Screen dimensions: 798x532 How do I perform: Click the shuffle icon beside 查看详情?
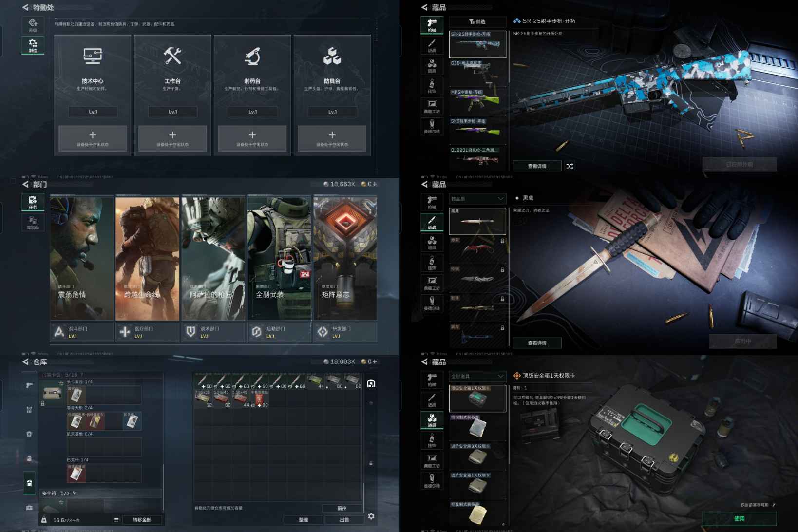point(570,166)
